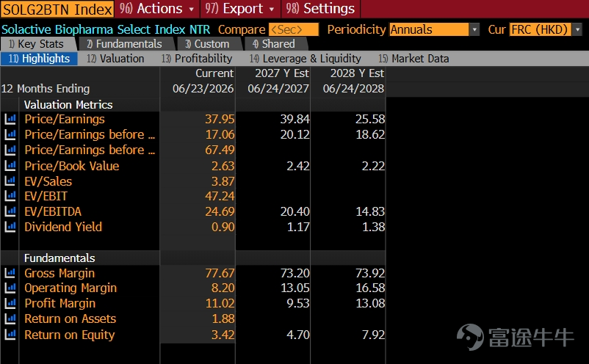
Task: Open chart icon beside Dividend Yield
Action: [10, 227]
